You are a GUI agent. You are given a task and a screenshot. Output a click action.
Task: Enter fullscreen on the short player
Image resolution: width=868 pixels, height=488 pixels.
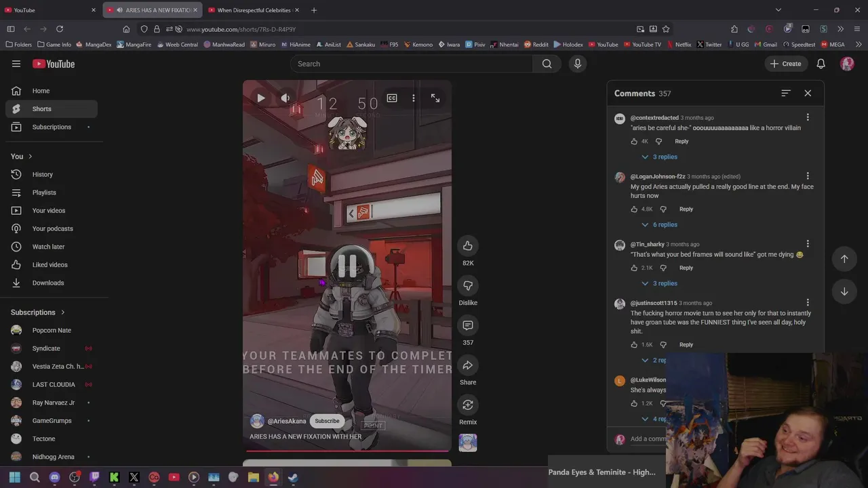435,98
